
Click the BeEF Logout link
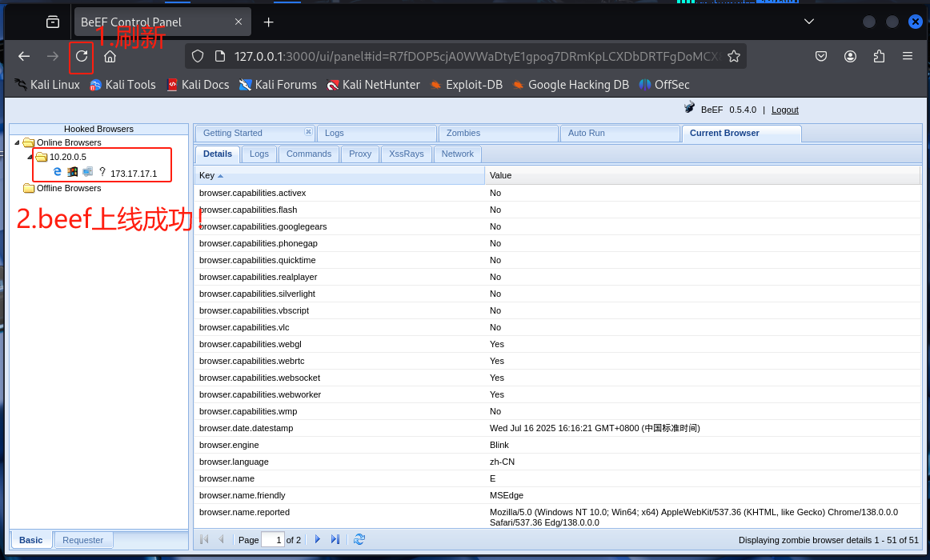[x=784, y=110]
